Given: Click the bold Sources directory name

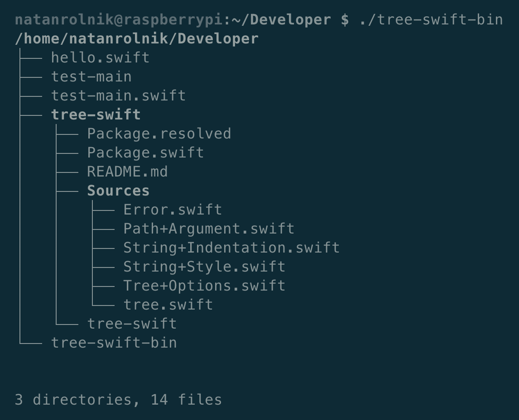Looking at the screenshot, I should tap(118, 191).
